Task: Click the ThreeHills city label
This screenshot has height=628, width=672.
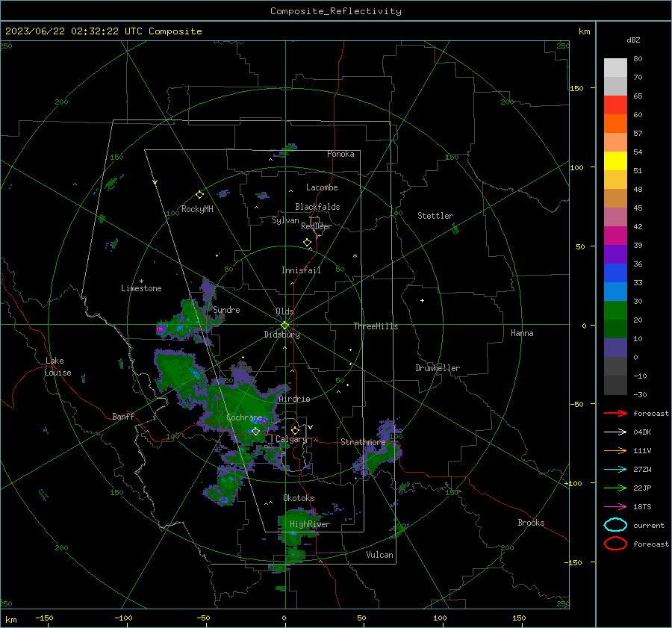Action: tap(376, 326)
